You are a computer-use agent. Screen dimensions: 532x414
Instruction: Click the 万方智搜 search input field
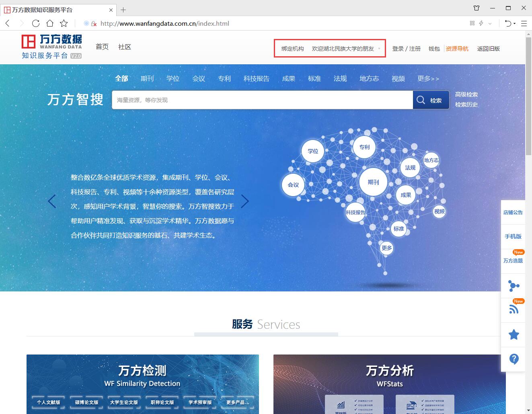262,100
